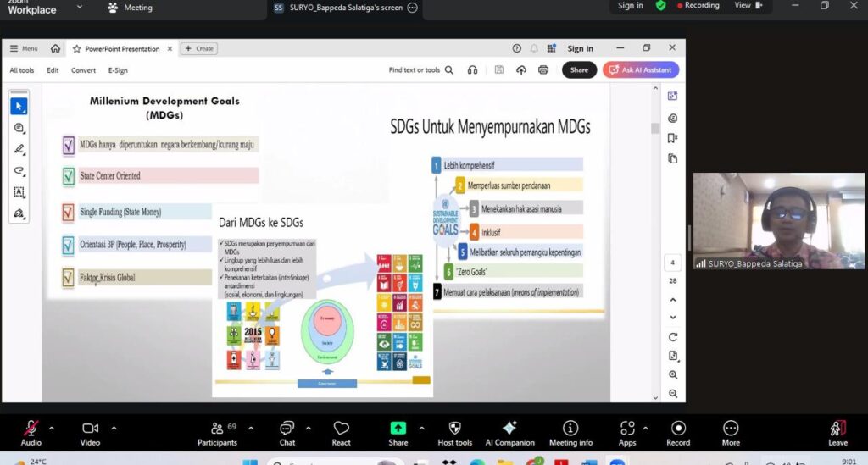
Task: Open the View dropdown at top
Action: [747, 6]
